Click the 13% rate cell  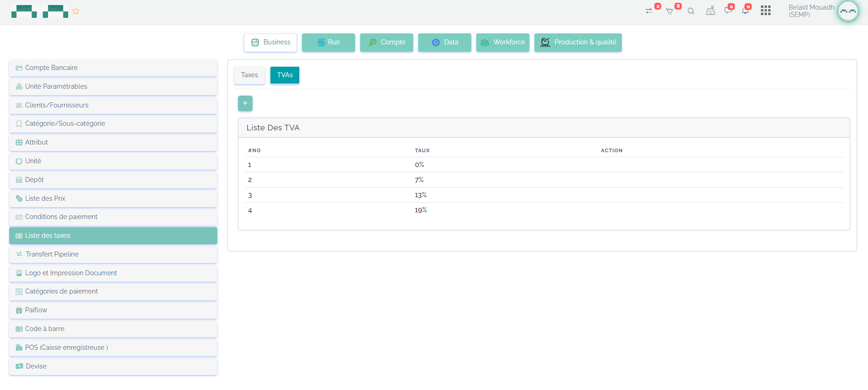pos(421,195)
